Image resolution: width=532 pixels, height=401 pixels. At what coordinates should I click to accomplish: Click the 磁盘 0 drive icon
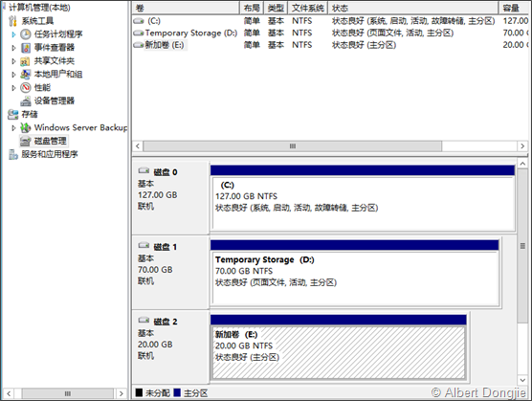144,170
